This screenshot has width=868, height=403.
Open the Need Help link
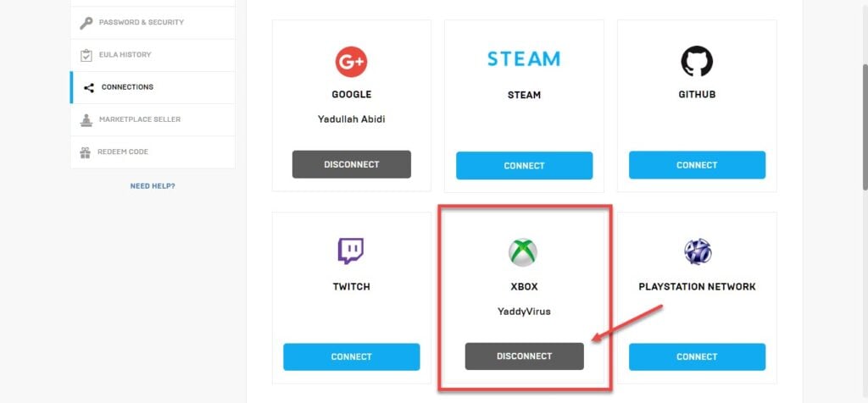pyautogui.click(x=153, y=186)
